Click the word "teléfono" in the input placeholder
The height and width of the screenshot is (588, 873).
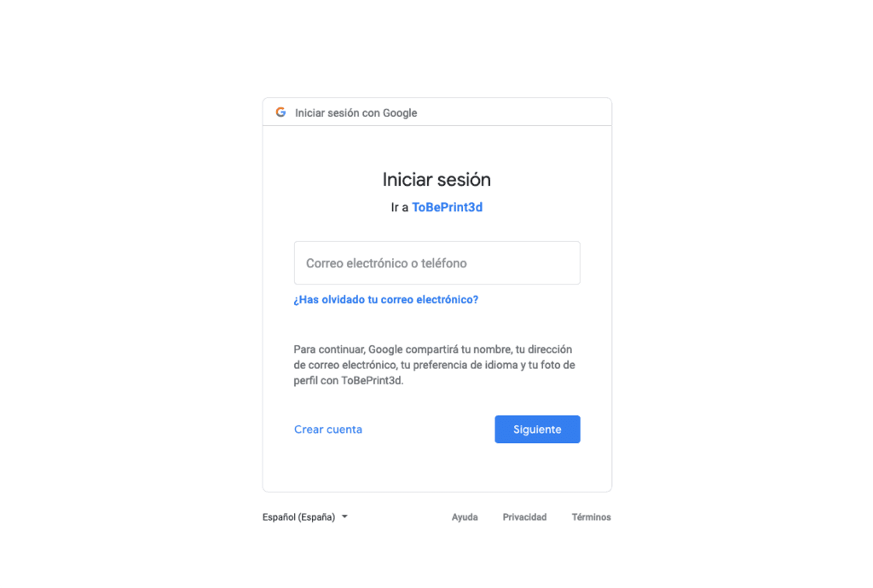(443, 263)
